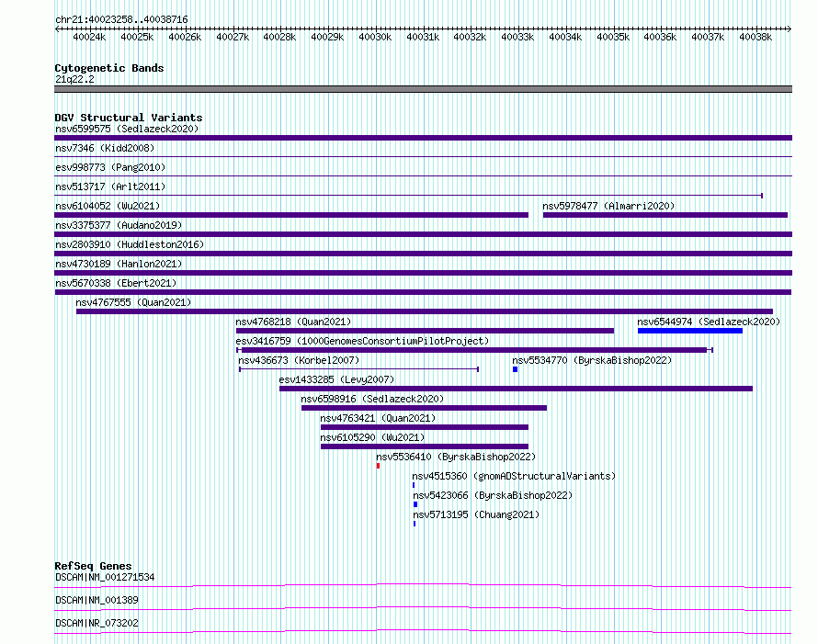Click the 40030k ruler position
This screenshot has width=818, height=644.
tap(375, 37)
